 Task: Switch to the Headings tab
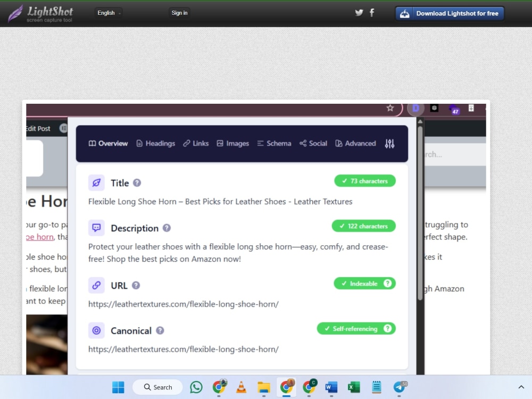coord(155,144)
